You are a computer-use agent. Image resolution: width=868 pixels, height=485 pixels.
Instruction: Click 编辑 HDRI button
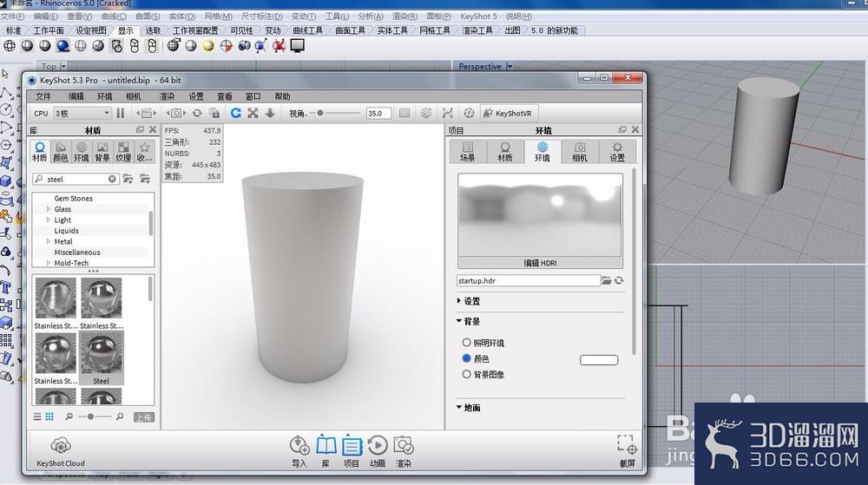pyautogui.click(x=540, y=263)
